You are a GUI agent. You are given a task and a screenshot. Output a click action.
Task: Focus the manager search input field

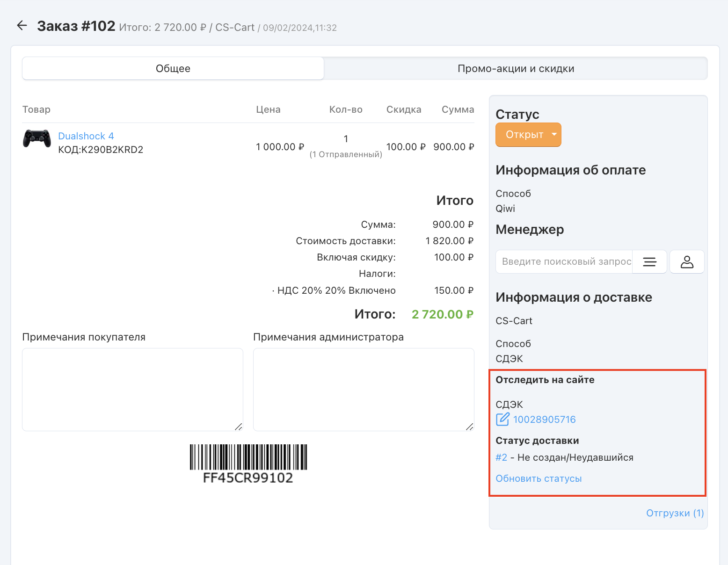564,261
